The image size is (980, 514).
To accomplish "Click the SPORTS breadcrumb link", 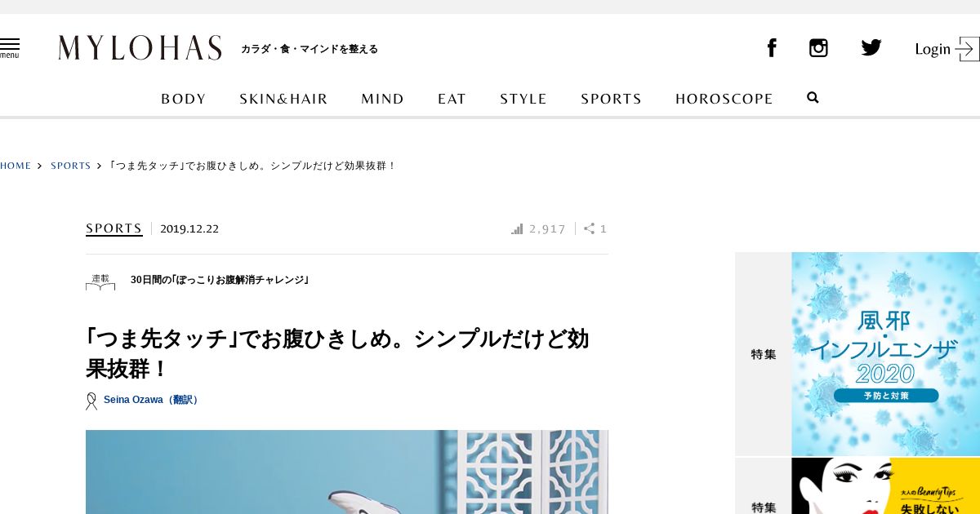I will pos(71,166).
